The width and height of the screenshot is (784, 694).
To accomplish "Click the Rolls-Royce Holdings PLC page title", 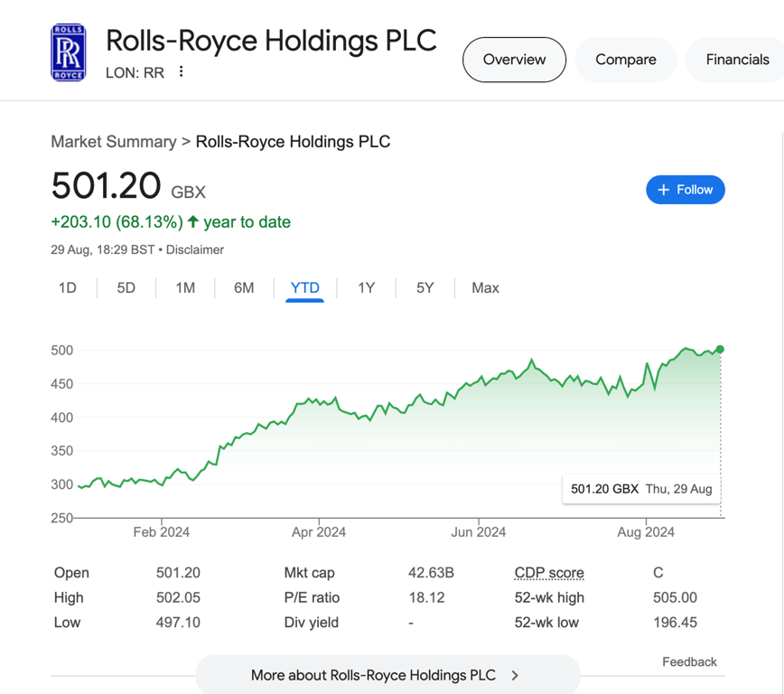I will pos(272,41).
